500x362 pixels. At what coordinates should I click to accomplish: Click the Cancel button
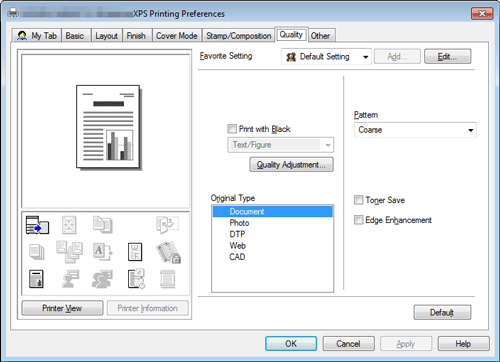(x=348, y=344)
